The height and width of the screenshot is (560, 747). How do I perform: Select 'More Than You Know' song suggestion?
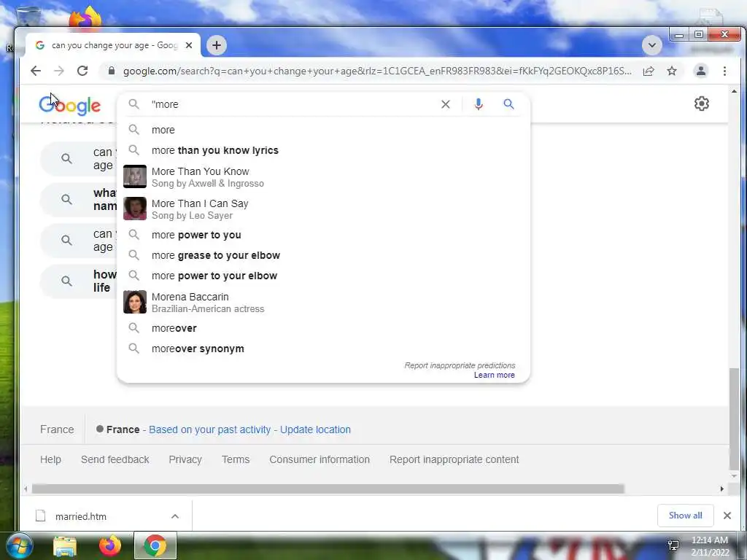[x=323, y=176]
